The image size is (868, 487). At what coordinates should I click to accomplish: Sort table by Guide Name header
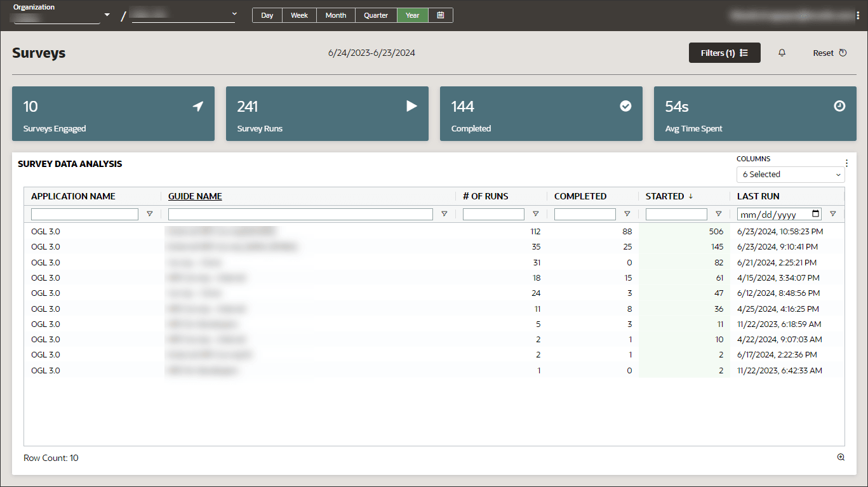194,196
